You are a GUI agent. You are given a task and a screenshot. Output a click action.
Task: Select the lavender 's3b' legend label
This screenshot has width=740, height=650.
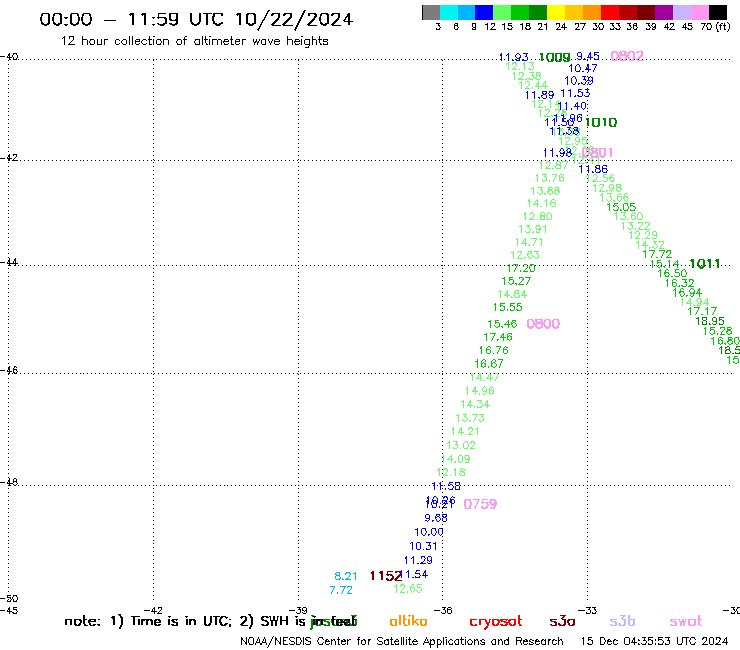pyautogui.click(x=622, y=621)
